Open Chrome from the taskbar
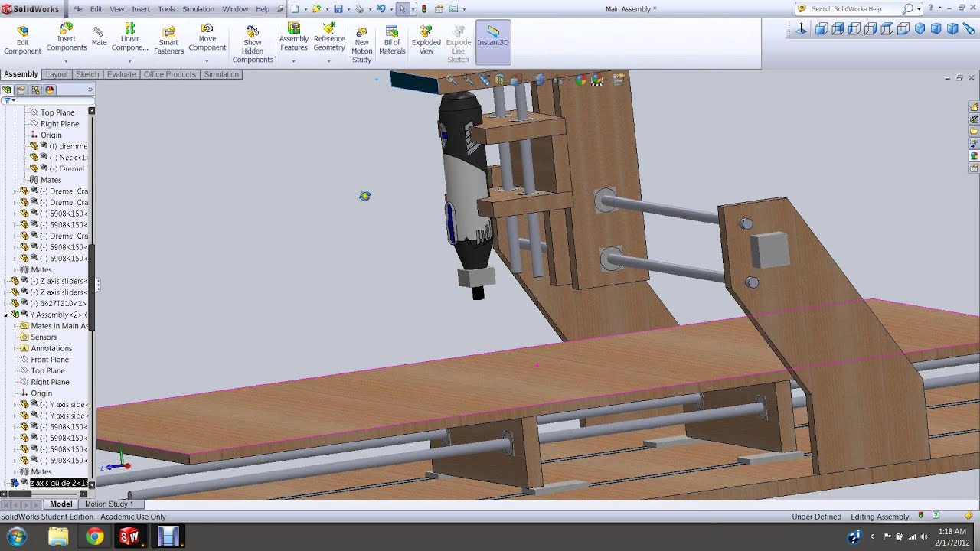This screenshot has width=980, height=551. pos(94,536)
